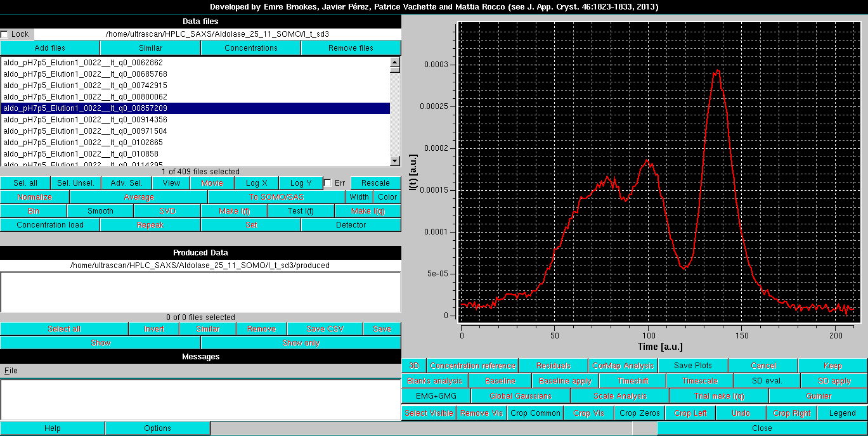
Task: Click the Movie button
Action: coord(212,183)
